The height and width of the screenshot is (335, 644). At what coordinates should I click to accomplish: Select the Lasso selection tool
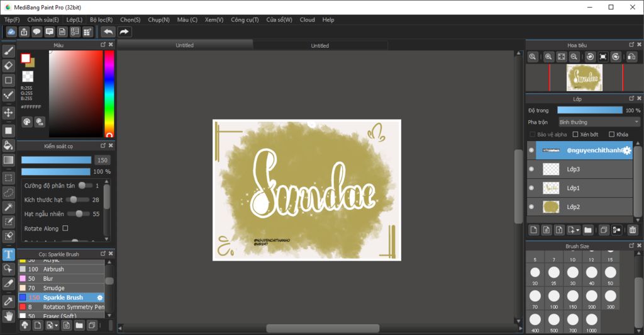pos(9,192)
